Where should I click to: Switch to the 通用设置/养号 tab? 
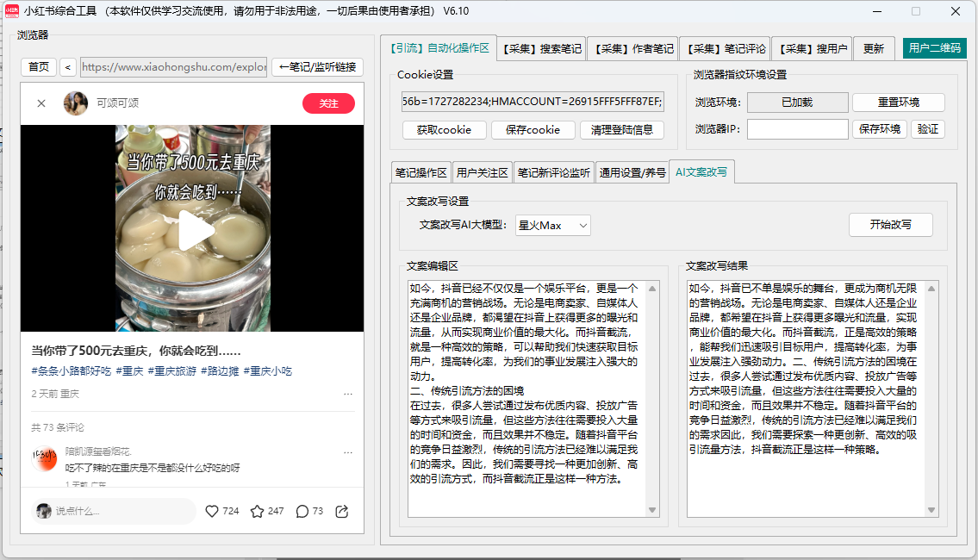tap(635, 171)
